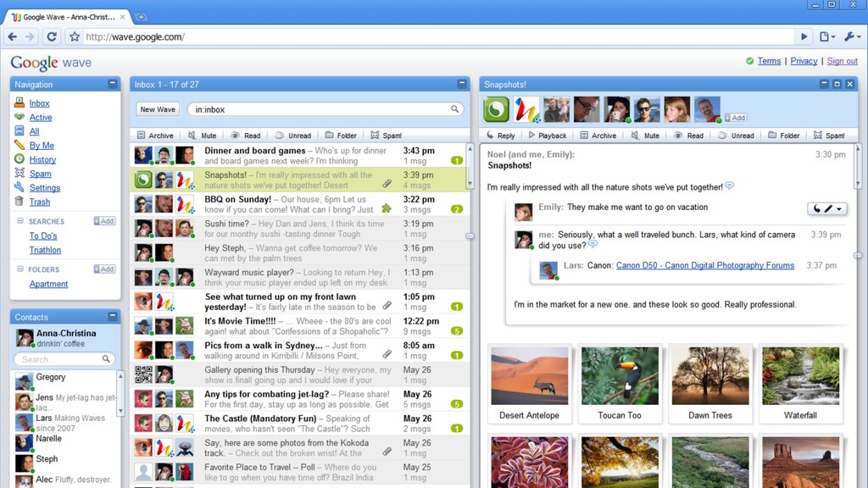Viewport: 868px width, 488px height.
Task: Click the History clock icon
Action: 19,158
